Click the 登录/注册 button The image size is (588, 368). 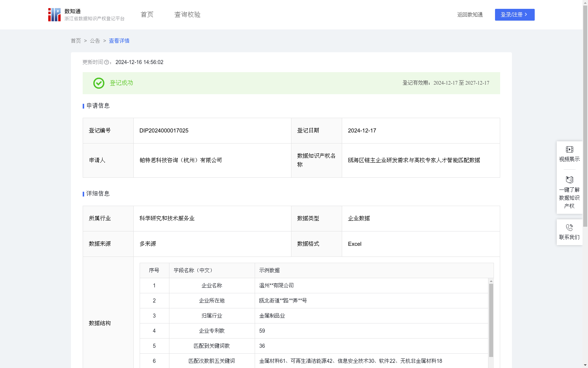(514, 15)
